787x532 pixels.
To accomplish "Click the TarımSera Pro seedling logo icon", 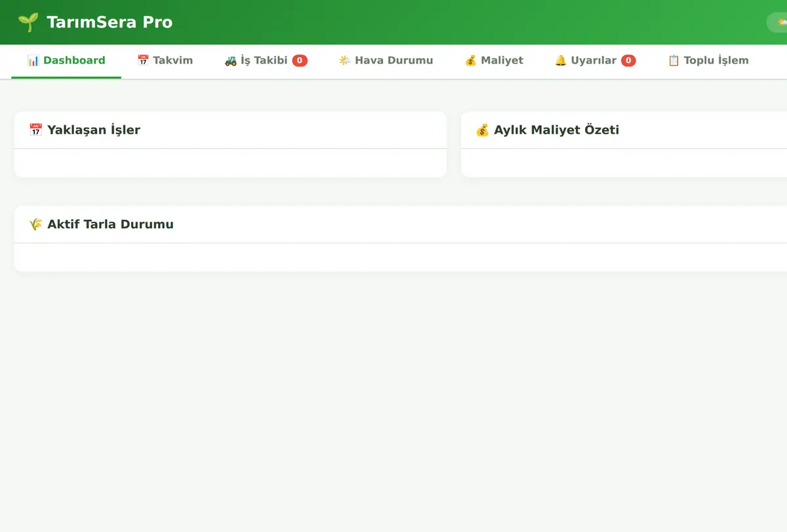I will [x=28, y=22].
